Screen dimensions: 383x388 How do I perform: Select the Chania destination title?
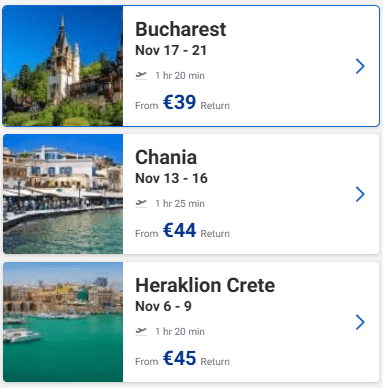pos(166,157)
